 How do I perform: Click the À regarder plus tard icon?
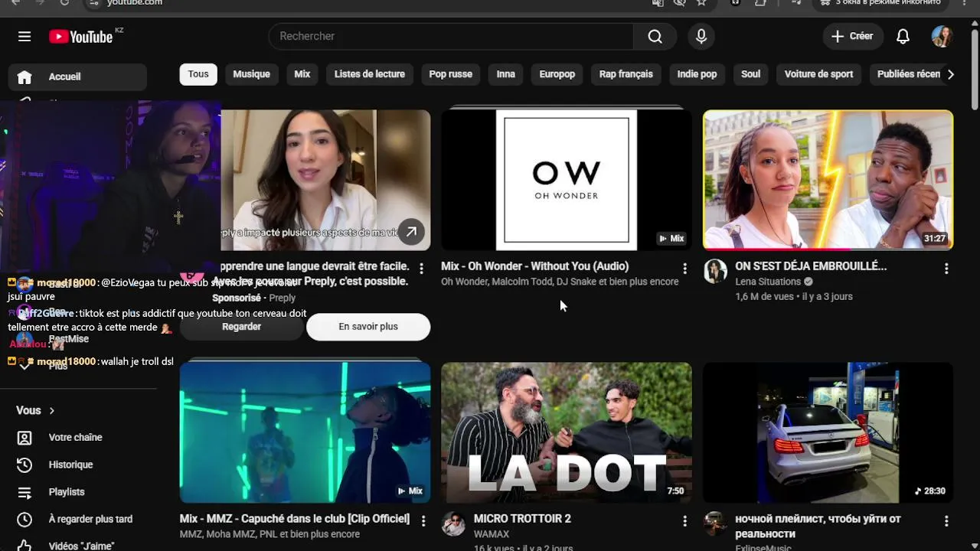24,519
